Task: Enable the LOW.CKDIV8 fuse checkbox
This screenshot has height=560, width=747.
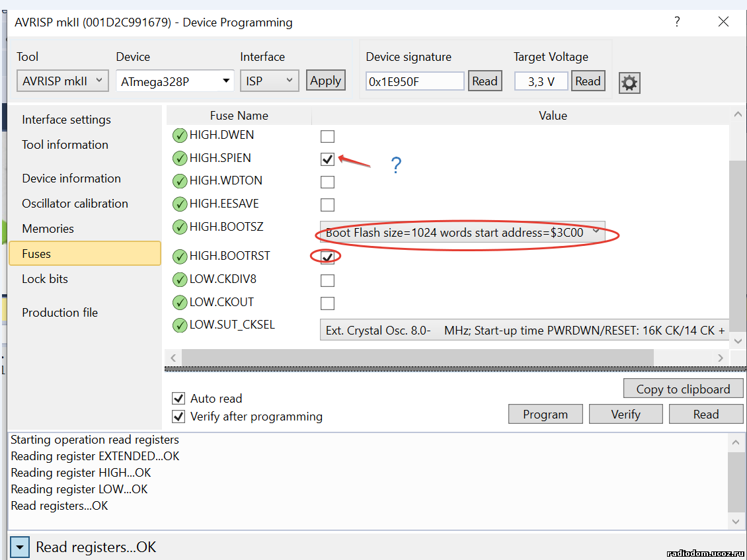Action: 327,280
